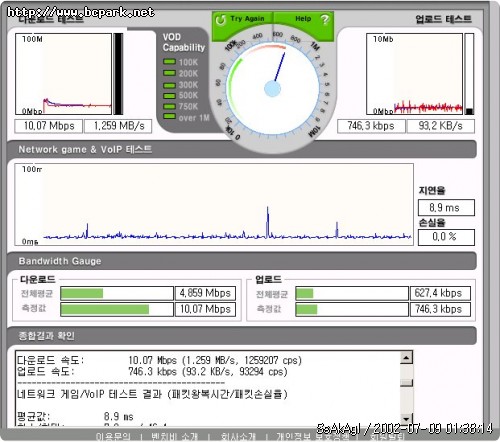
Task: Click the 0.0 % loss rate field
Action: (x=446, y=237)
